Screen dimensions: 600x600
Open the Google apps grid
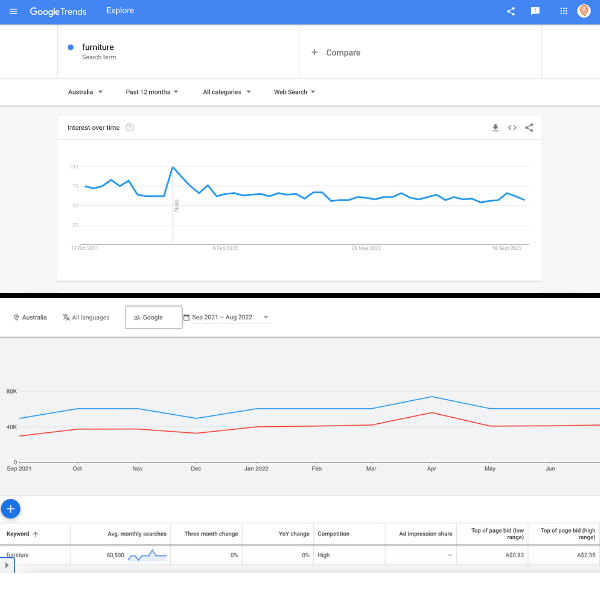tap(563, 12)
